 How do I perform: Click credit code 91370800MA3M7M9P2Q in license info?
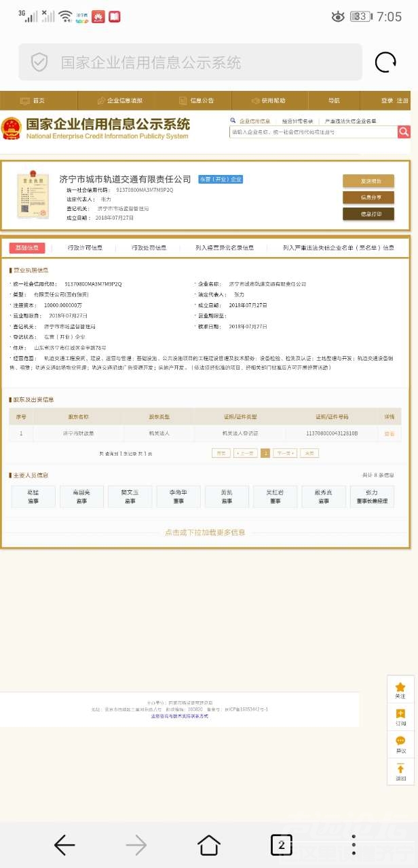coord(93,284)
